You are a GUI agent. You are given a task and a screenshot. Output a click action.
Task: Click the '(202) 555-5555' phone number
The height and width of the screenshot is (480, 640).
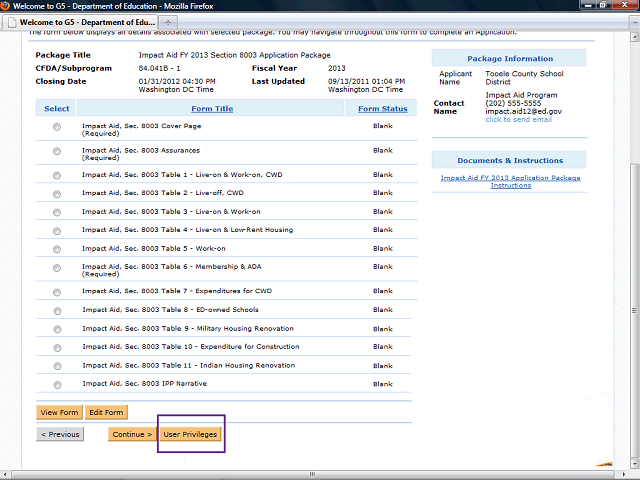click(513, 103)
